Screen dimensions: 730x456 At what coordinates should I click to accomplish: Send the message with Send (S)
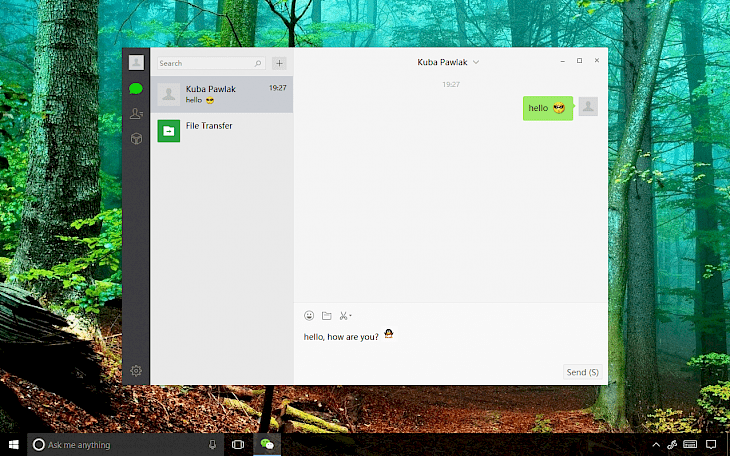point(582,372)
